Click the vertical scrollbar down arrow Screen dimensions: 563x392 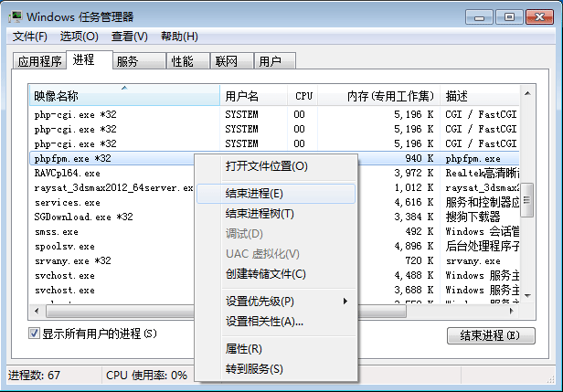click(527, 296)
